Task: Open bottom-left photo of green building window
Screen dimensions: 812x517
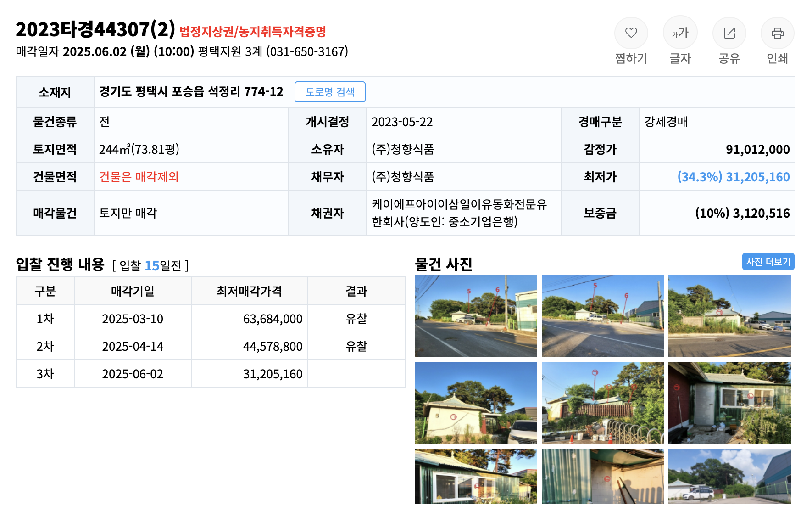Action: coord(476,477)
